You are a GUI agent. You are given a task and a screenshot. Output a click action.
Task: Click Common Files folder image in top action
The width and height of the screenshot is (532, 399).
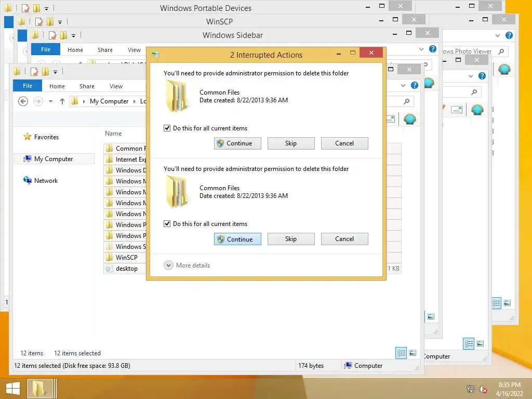point(177,96)
